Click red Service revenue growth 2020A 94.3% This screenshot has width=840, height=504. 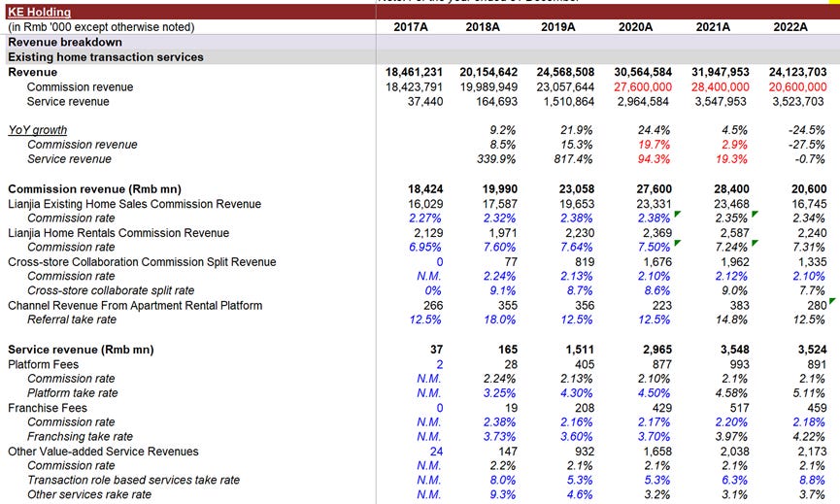(655, 158)
